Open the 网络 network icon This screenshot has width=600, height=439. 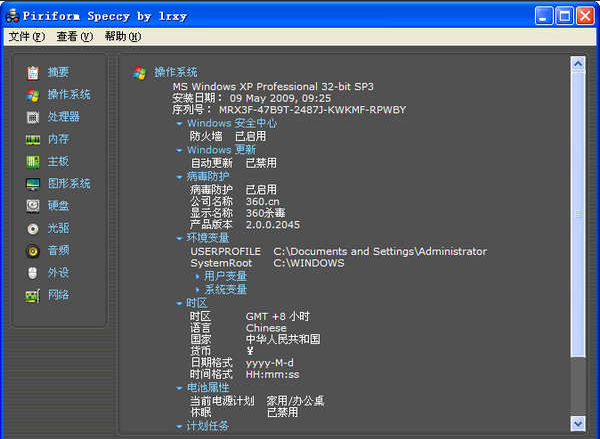(x=33, y=295)
